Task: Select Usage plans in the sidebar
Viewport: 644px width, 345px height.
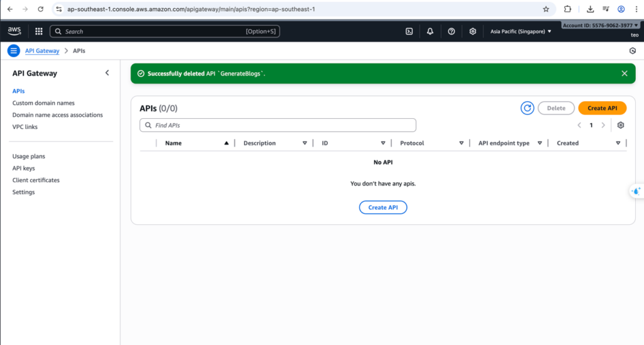Action: [x=29, y=156]
